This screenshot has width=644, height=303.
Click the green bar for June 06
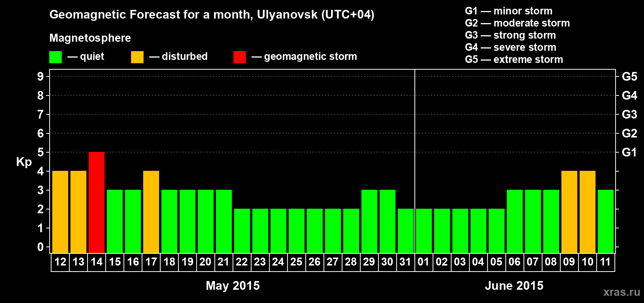515,221
